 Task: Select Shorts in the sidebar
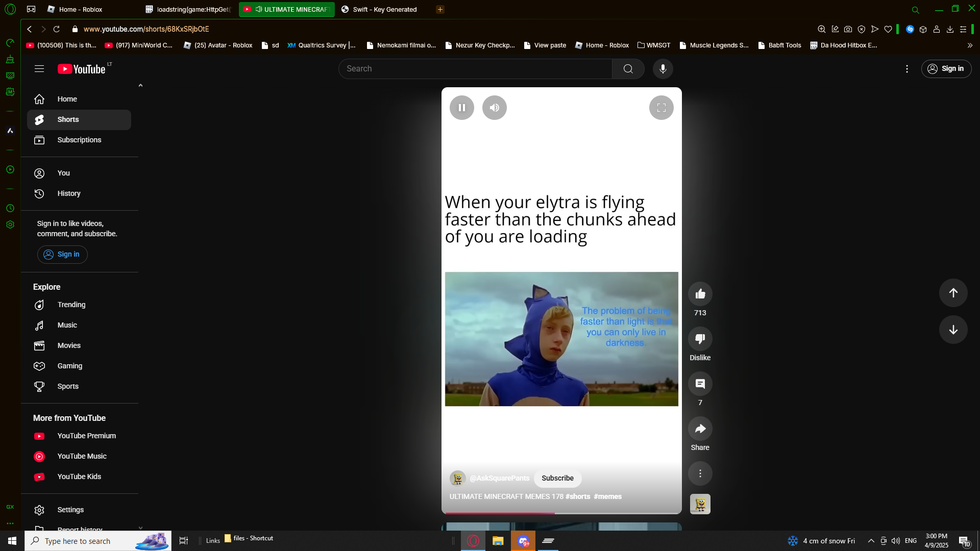point(79,119)
